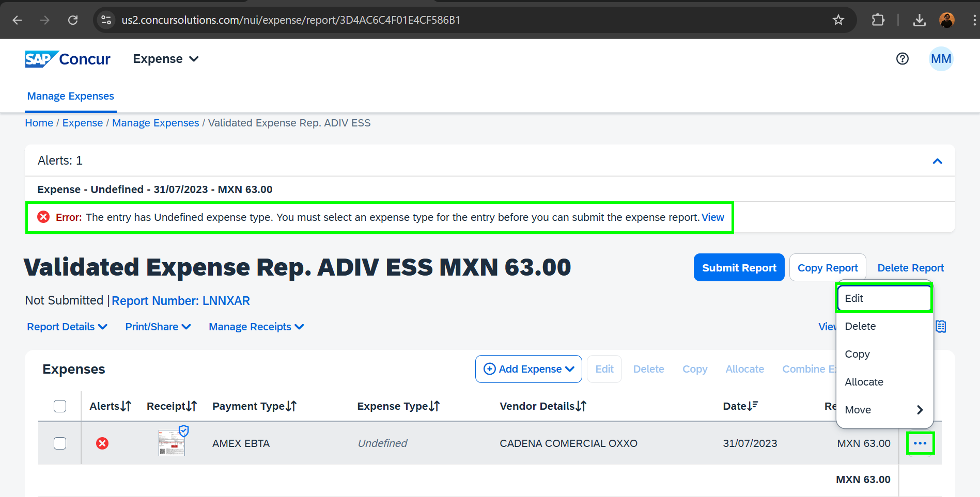Click the Undefined expense type cell

(382, 443)
